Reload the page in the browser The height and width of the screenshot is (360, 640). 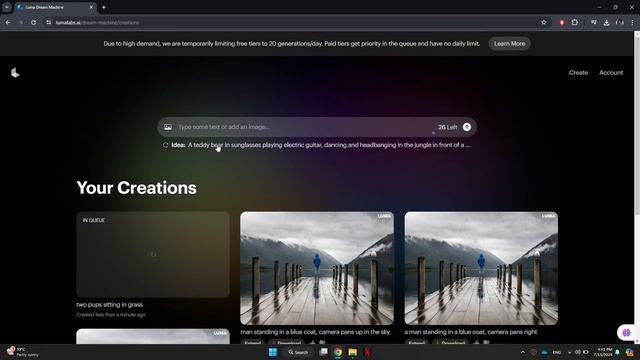coord(33,22)
